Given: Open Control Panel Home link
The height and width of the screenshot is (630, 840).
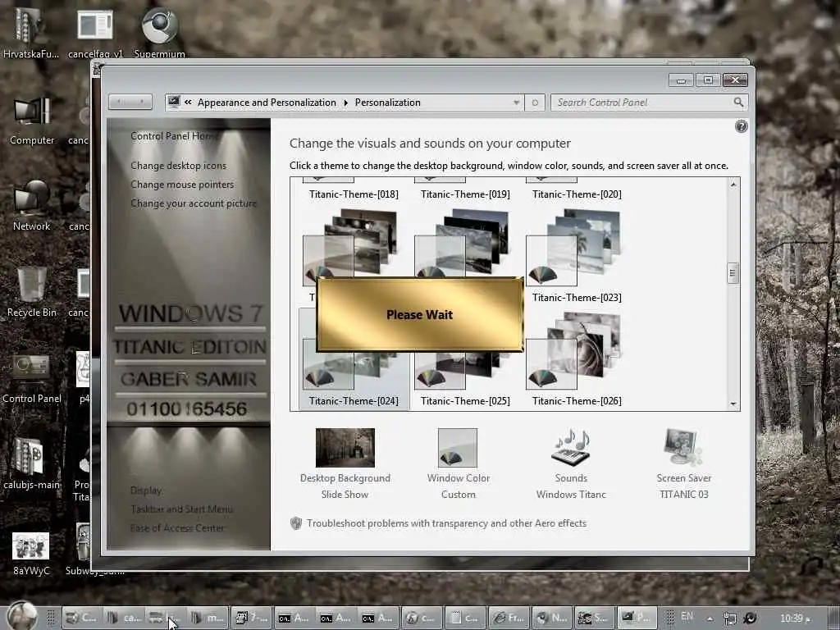Looking at the screenshot, I should (175, 136).
